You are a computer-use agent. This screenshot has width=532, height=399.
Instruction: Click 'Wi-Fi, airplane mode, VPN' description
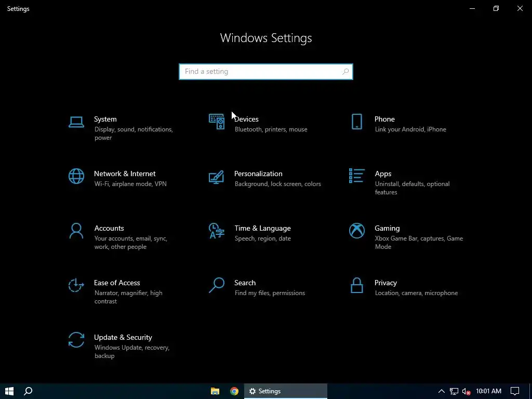(130, 184)
